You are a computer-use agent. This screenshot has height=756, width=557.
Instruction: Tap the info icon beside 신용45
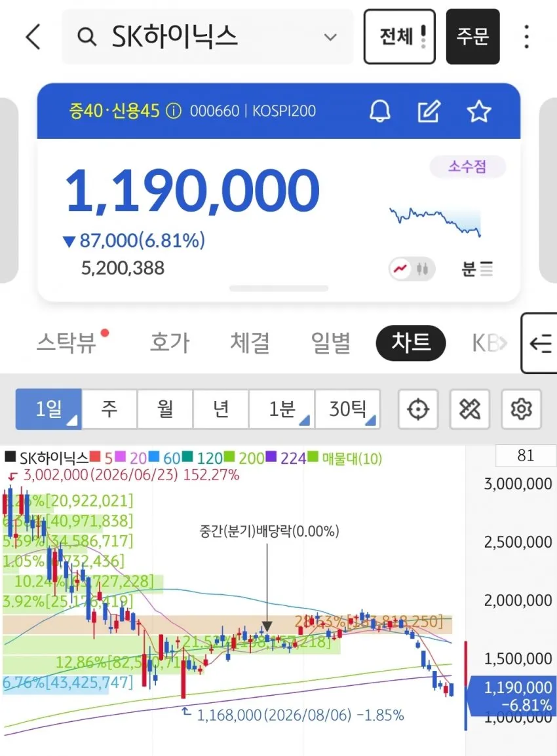point(174,111)
